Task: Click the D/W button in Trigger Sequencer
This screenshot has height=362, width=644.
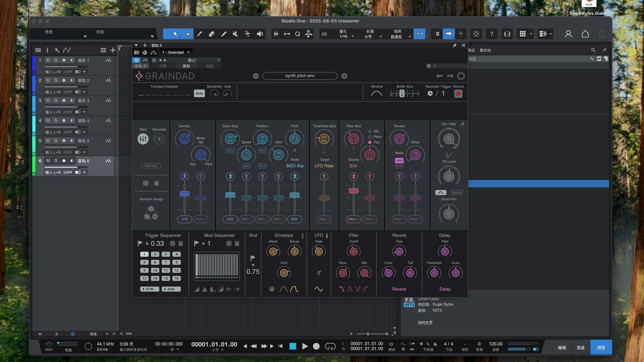Action: [149, 289]
